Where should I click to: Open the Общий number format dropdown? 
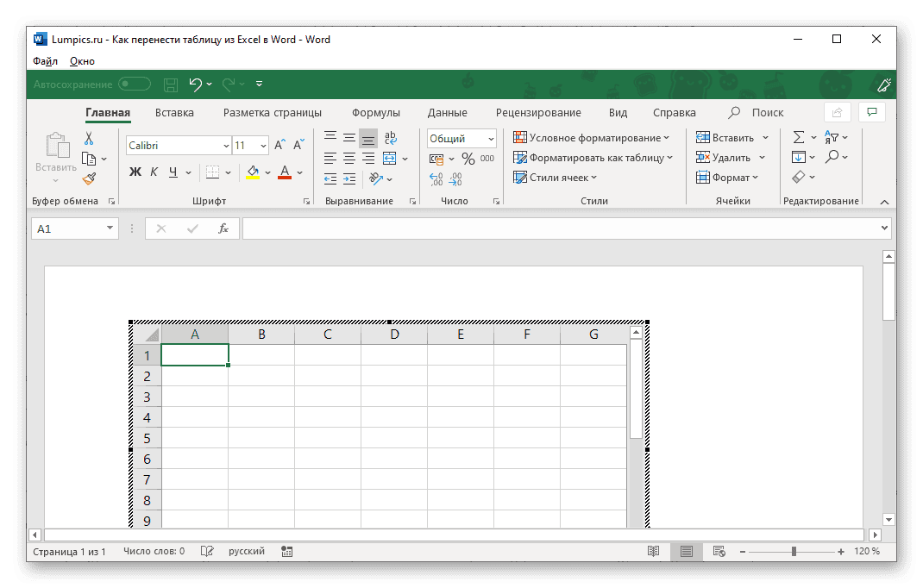click(x=490, y=138)
